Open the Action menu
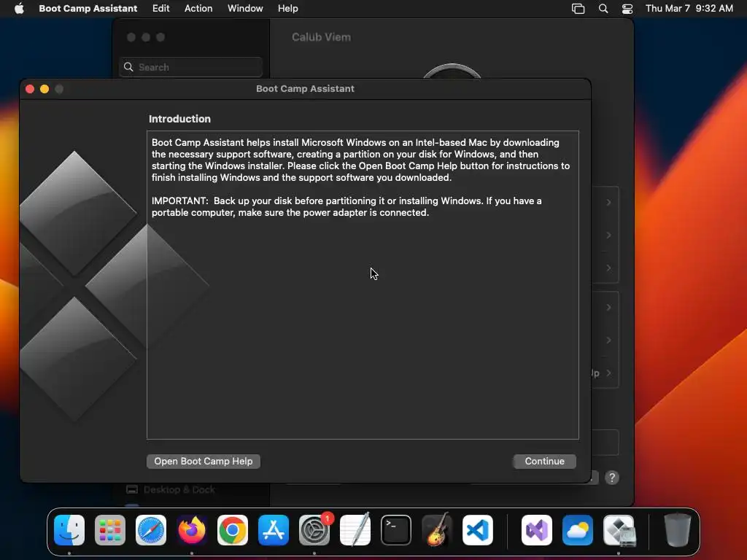The height and width of the screenshot is (560, 747). 198,8
